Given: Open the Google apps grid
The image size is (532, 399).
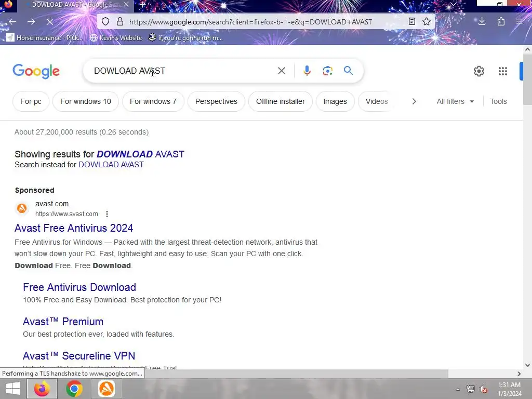Looking at the screenshot, I should click(x=503, y=71).
